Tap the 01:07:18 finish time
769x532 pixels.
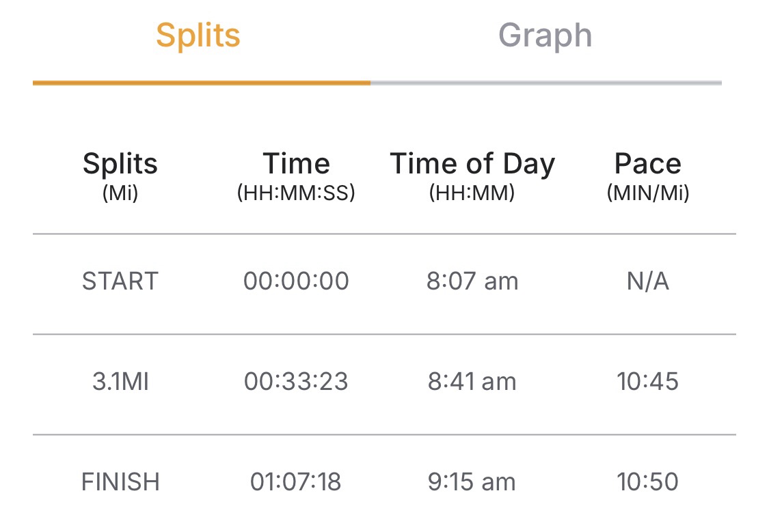296,482
